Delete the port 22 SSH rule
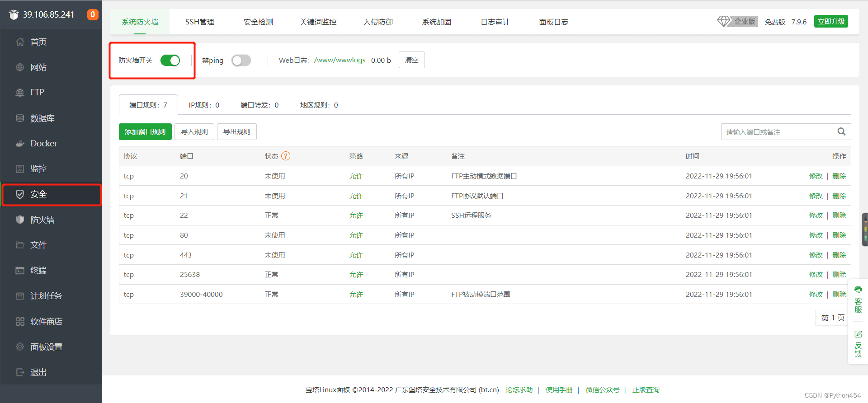The image size is (868, 403). pyautogui.click(x=839, y=216)
